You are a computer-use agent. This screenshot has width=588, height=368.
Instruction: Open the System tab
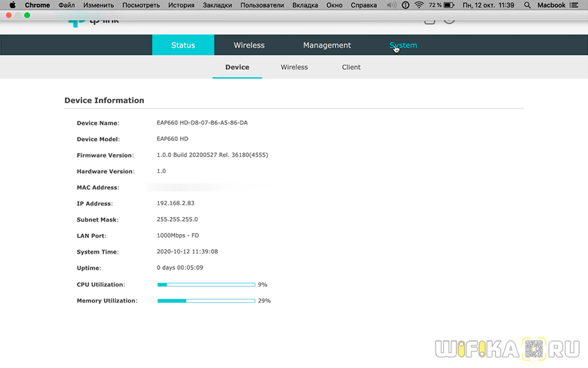pyautogui.click(x=403, y=45)
